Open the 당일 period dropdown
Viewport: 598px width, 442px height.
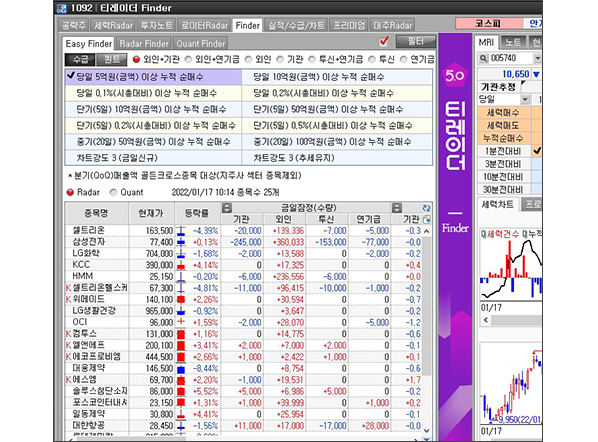point(525,100)
